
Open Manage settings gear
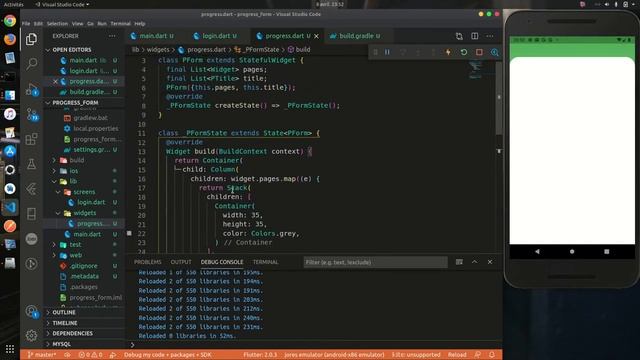click(x=31, y=336)
